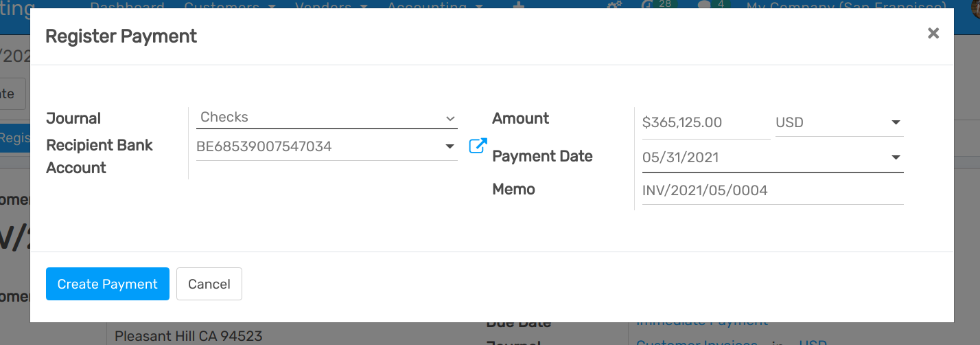This screenshot has width=980, height=345.
Task: Open the Vendors menu
Action: pyautogui.click(x=331, y=5)
